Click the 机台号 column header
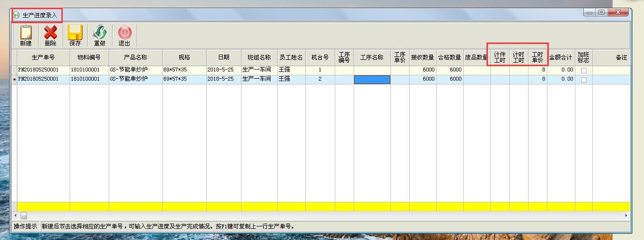The height and width of the screenshot is (240, 644). point(320,57)
